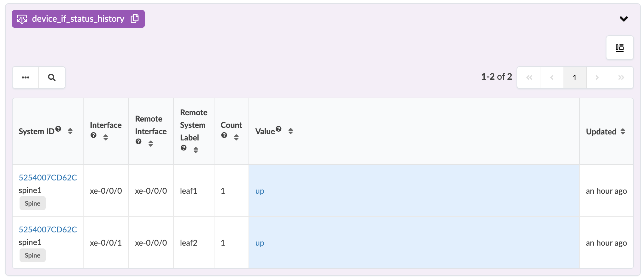Sort by the Interface column arrows
Image resolution: width=644 pixels, height=279 pixels.
pos(106,137)
